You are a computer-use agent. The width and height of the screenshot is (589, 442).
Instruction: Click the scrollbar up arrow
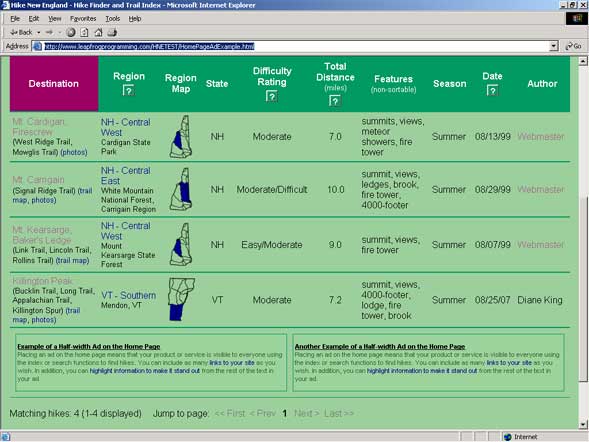[x=583, y=61]
